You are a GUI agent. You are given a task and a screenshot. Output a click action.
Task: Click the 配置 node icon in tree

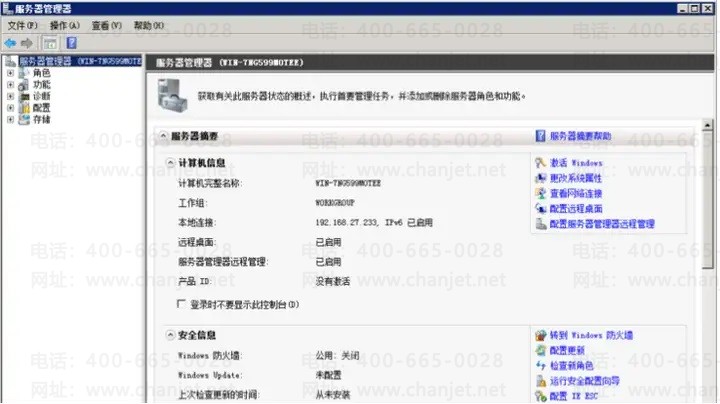coord(24,108)
